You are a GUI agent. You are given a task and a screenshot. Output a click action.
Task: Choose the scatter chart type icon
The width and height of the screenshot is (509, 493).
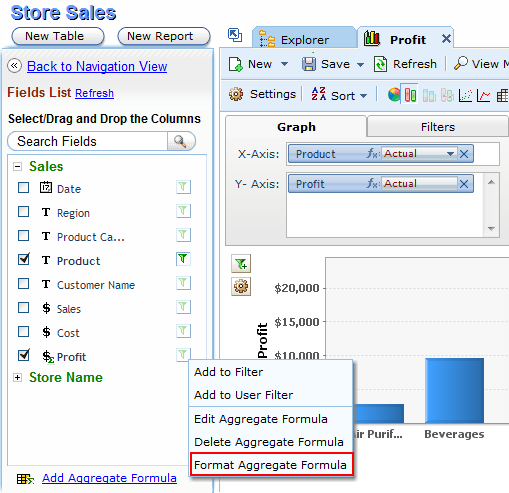pos(465,96)
